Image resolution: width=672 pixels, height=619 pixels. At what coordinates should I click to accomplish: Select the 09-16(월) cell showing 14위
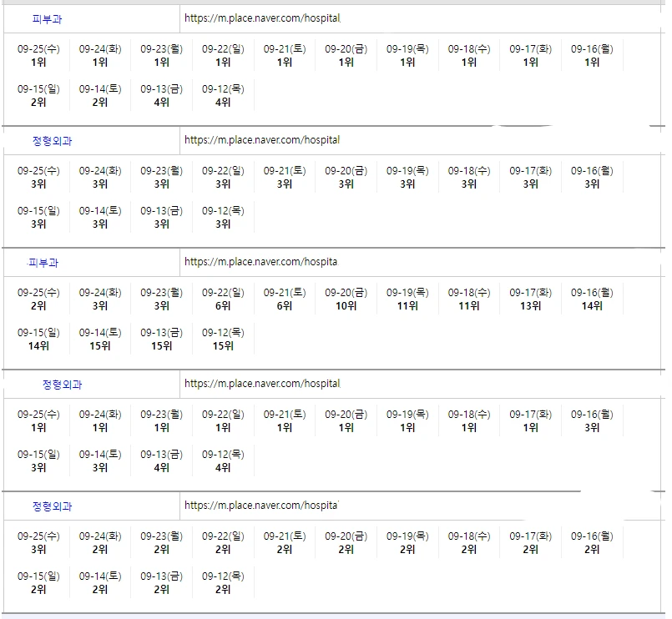592,299
